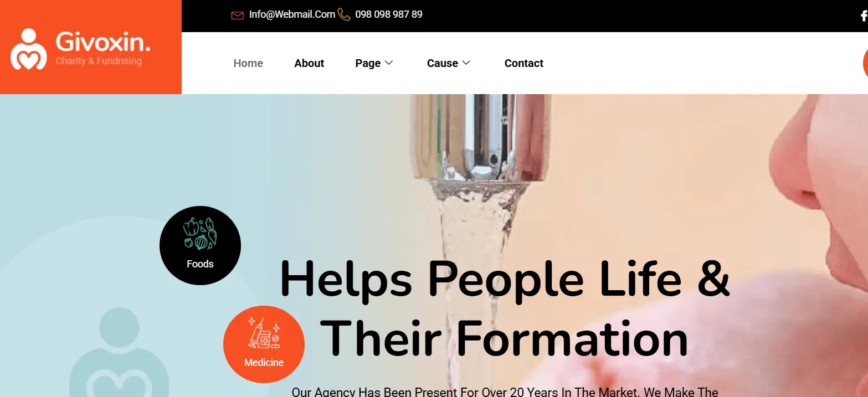Go to the Home menu item
The height and width of the screenshot is (397, 868).
click(248, 63)
